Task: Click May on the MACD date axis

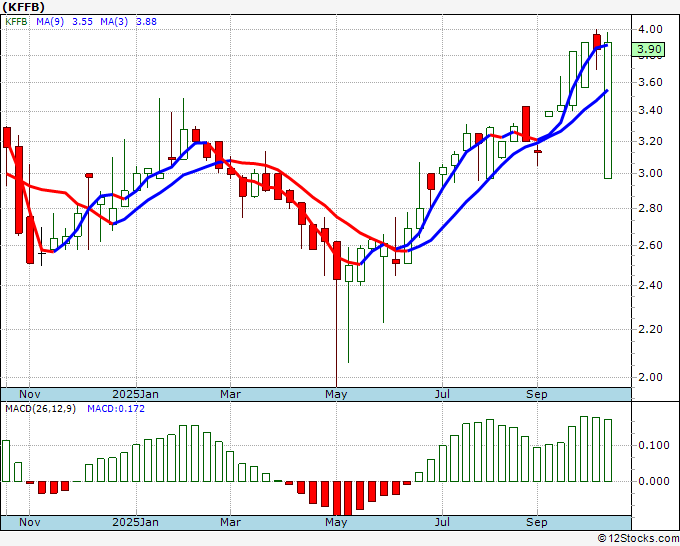Action: [336, 522]
